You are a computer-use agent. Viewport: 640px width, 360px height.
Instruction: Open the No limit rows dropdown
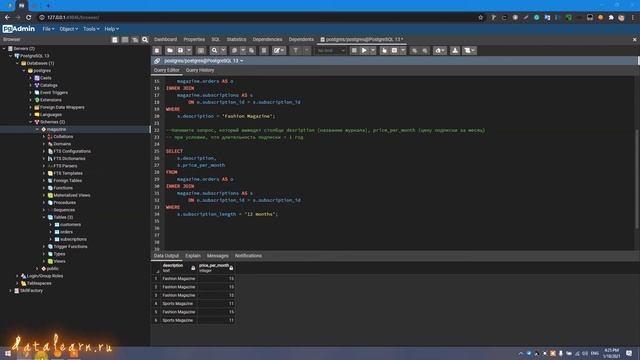click(331, 51)
